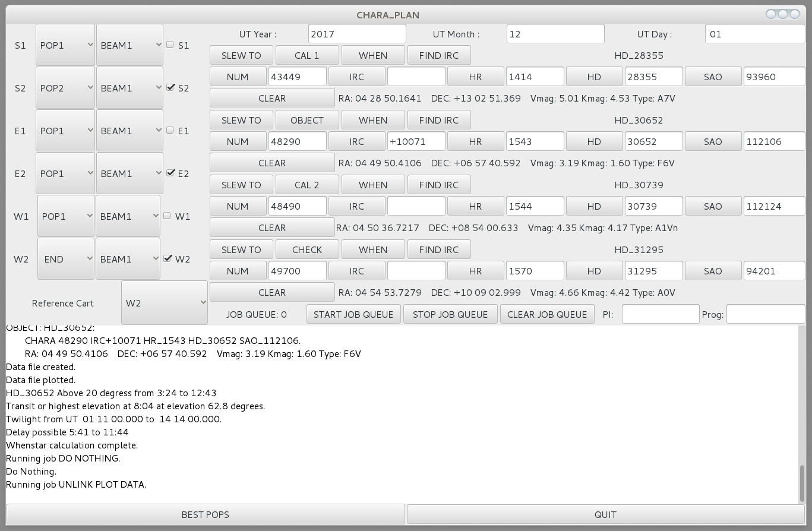Open the W2 END dropdown
812x531 pixels.
coord(66,259)
